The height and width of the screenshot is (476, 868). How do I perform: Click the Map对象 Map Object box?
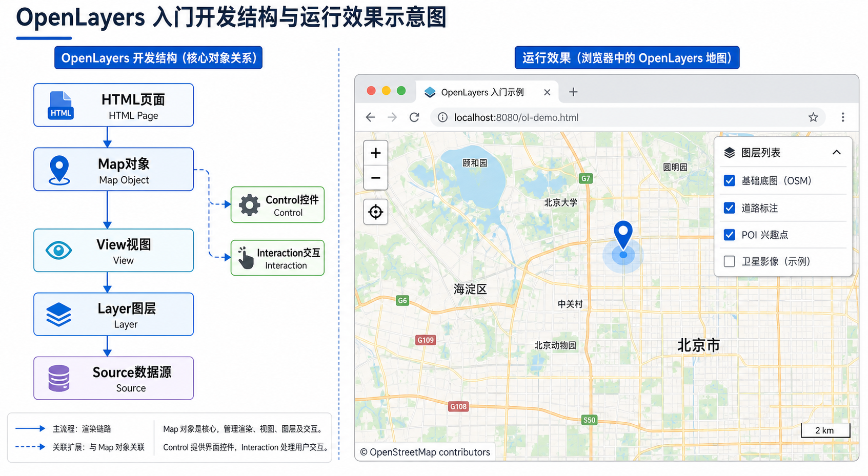pos(113,170)
